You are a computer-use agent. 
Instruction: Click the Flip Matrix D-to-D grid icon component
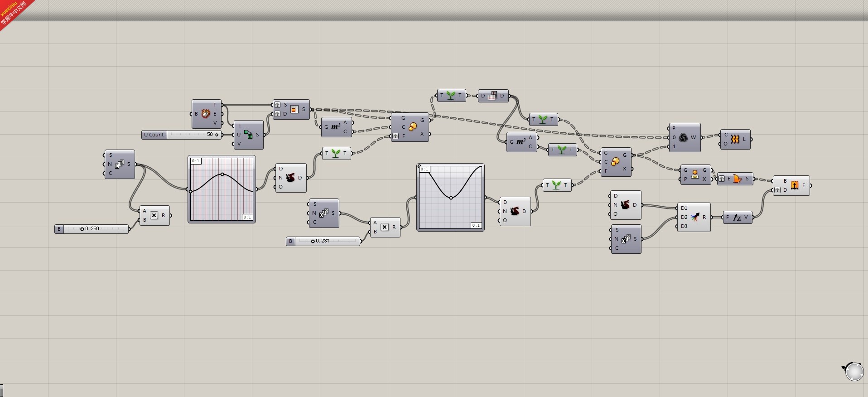pyautogui.click(x=493, y=96)
